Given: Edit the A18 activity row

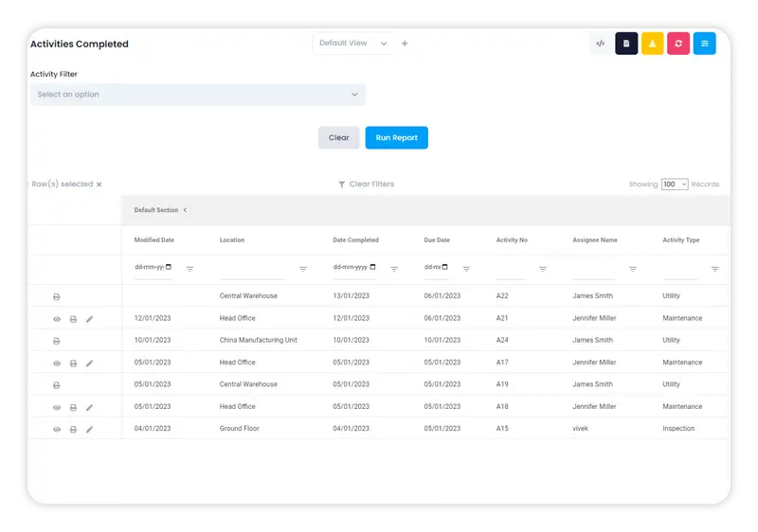Looking at the screenshot, I should click(x=89, y=407).
